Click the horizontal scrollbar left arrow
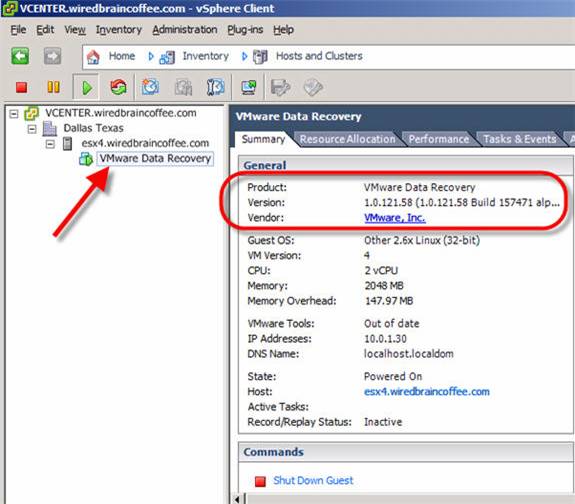This screenshot has width=575, height=504. pyautogui.click(x=238, y=499)
